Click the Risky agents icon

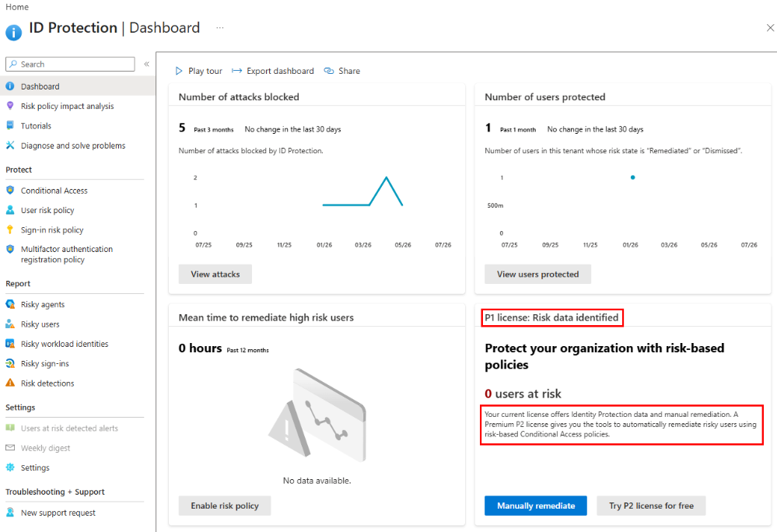pos(10,304)
